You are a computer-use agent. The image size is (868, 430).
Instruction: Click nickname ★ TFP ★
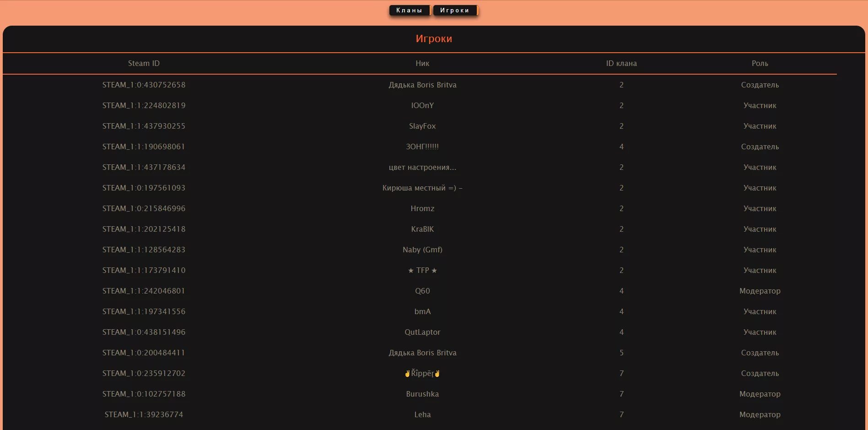pyautogui.click(x=422, y=270)
